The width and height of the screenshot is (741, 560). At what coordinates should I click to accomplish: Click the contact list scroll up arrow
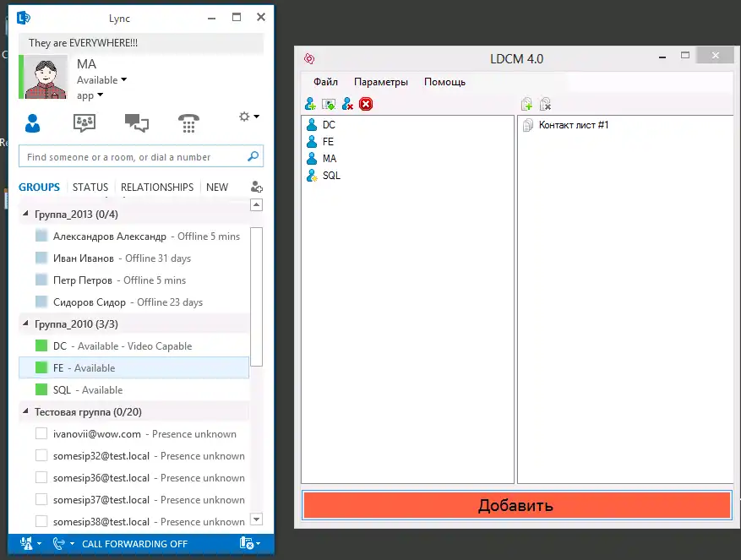click(256, 204)
